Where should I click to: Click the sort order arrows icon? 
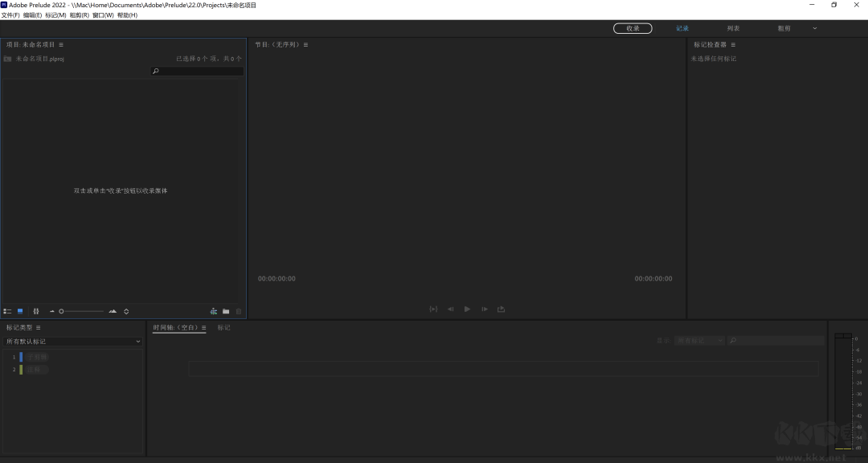[x=126, y=311]
